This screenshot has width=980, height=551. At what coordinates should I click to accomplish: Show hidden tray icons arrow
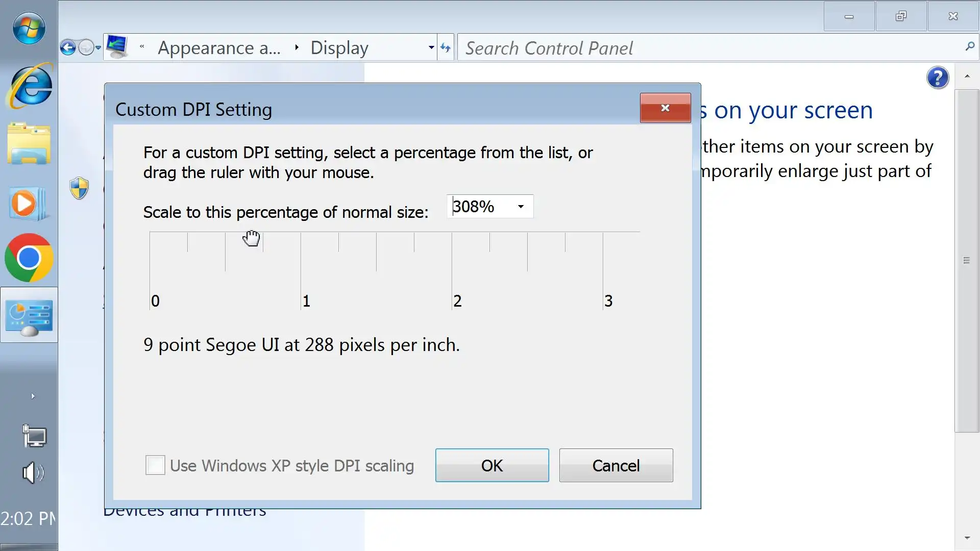[33, 396]
